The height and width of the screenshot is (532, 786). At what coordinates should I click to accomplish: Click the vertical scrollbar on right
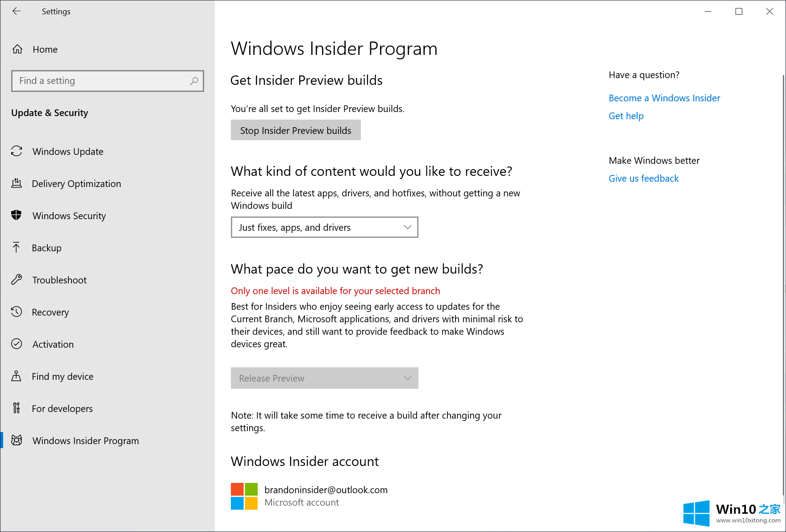pyautogui.click(x=783, y=286)
